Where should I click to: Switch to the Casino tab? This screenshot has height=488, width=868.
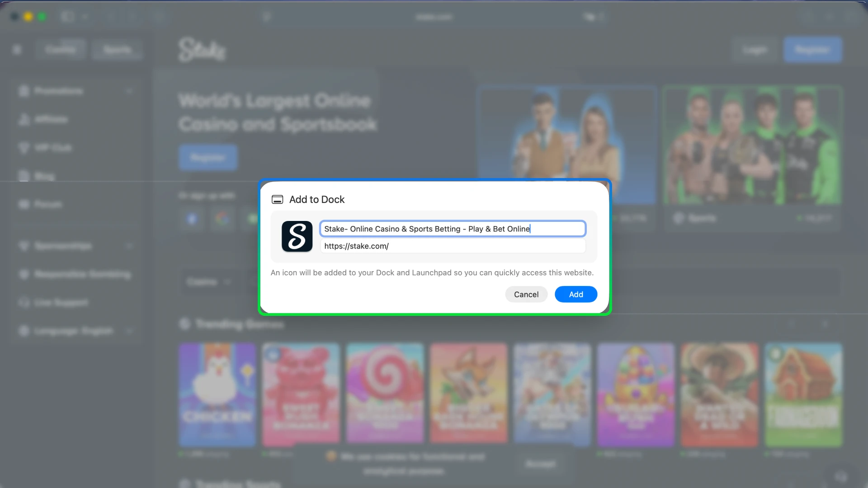pyautogui.click(x=61, y=49)
